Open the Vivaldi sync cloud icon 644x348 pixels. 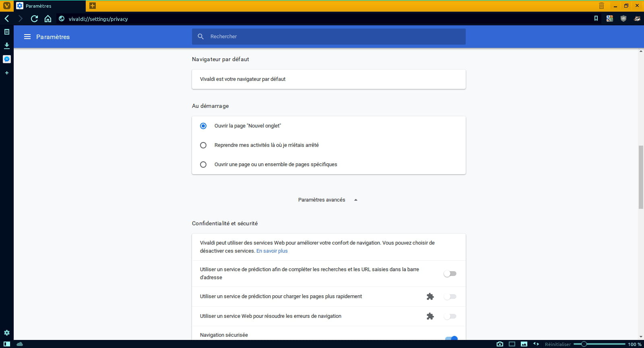(x=20, y=344)
